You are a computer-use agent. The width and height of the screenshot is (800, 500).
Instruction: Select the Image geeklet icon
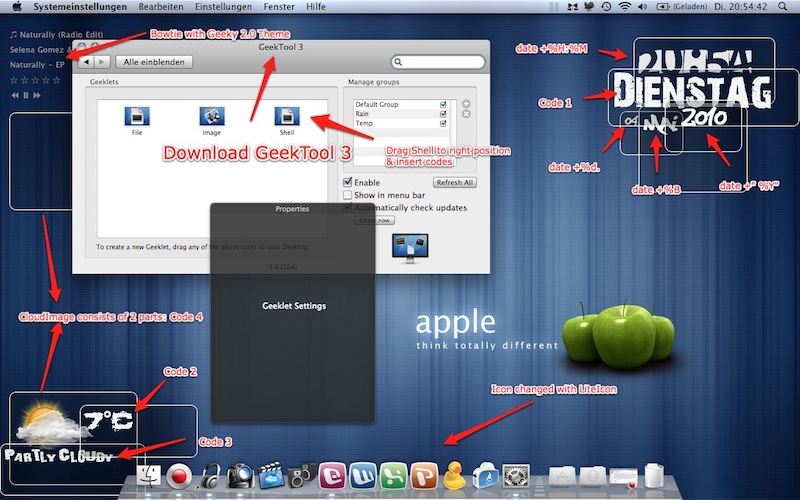[x=212, y=117]
